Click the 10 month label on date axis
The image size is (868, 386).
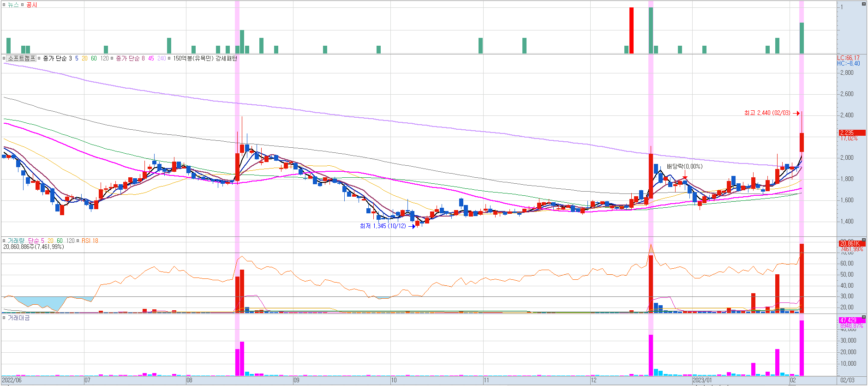tap(394, 380)
